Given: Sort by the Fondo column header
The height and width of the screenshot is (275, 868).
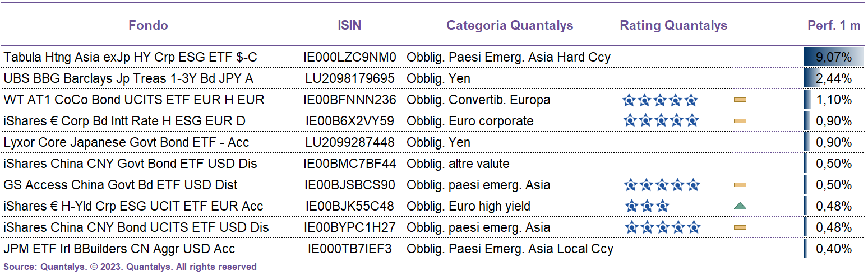Looking at the screenshot, I should click(148, 25).
